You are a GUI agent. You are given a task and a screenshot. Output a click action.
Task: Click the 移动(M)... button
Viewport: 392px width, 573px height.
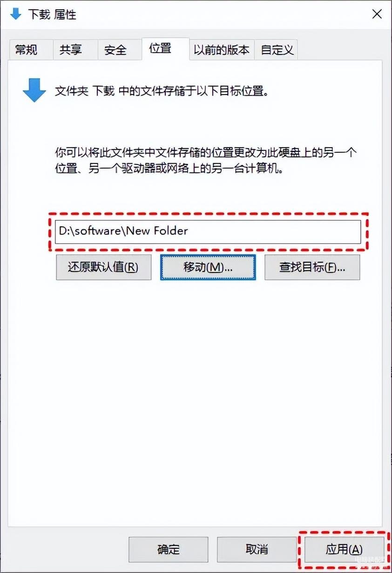tap(208, 267)
